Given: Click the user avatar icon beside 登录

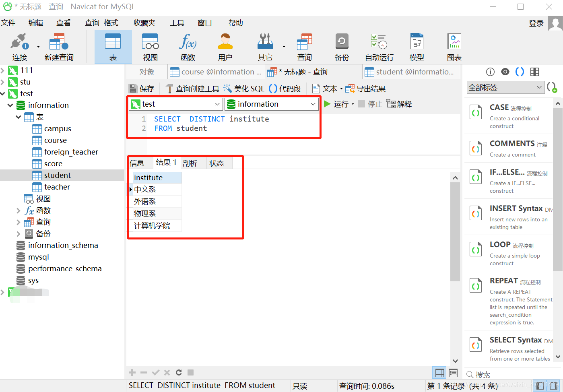Looking at the screenshot, I should tap(555, 23).
